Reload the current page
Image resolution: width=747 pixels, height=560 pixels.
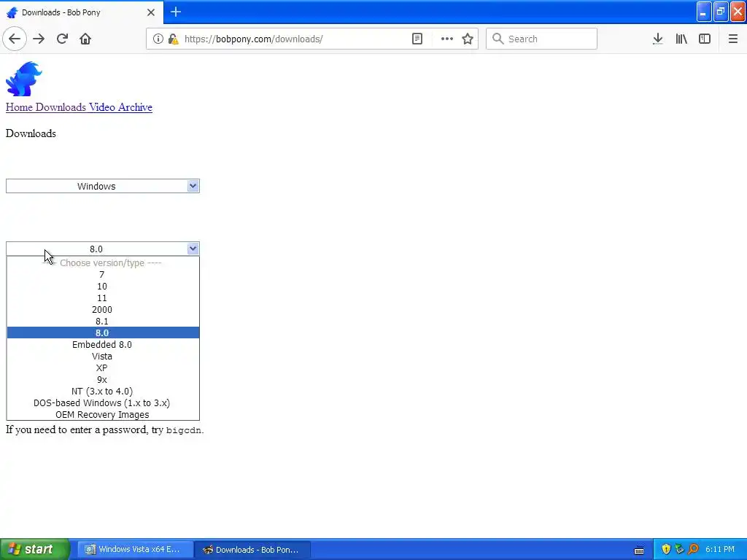coord(62,39)
